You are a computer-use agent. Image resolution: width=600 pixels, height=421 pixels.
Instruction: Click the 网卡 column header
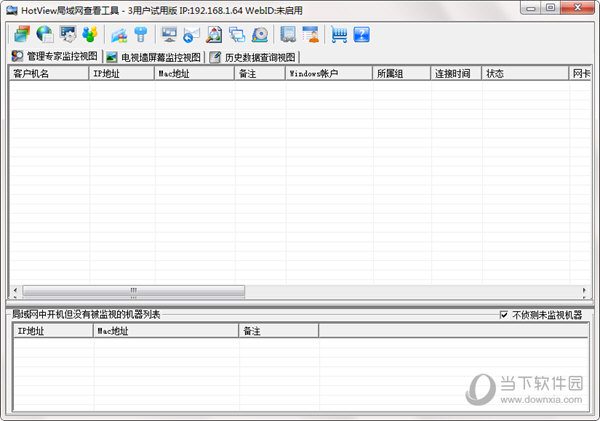pyautogui.click(x=580, y=73)
